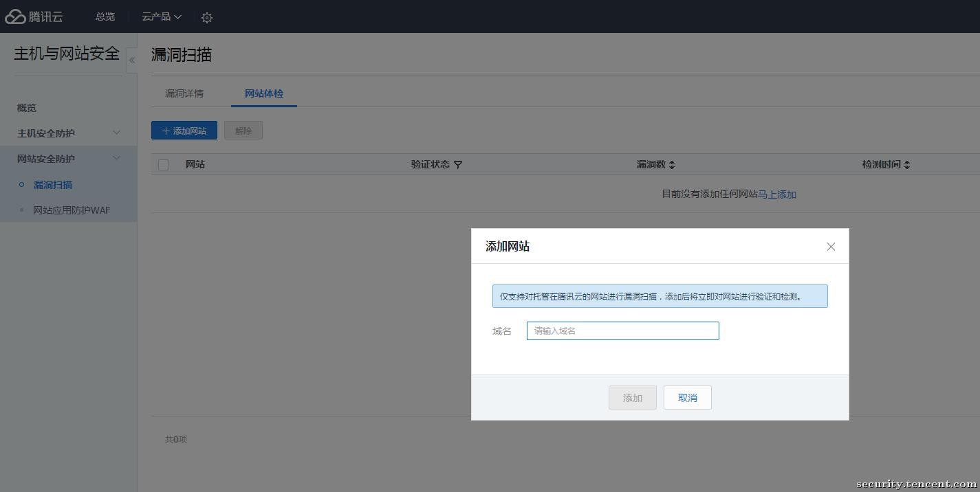Click the 域名 input field
This screenshot has height=492, width=980.
click(x=622, y=331)
